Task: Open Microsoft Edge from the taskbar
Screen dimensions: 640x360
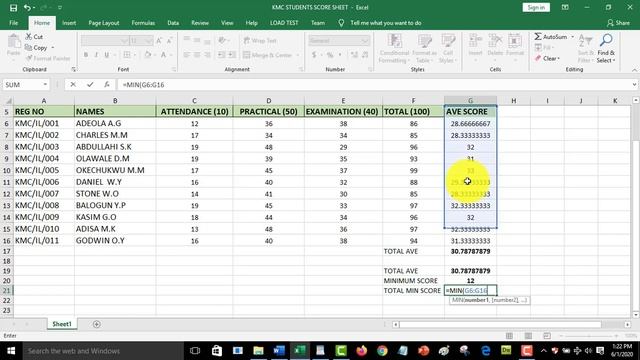Action: pos(485,351)
